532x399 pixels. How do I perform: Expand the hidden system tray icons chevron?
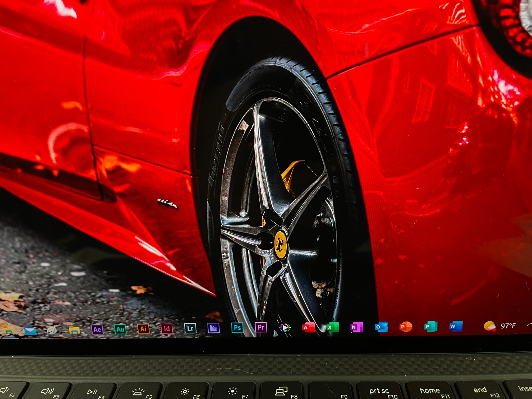pos(529,324)
